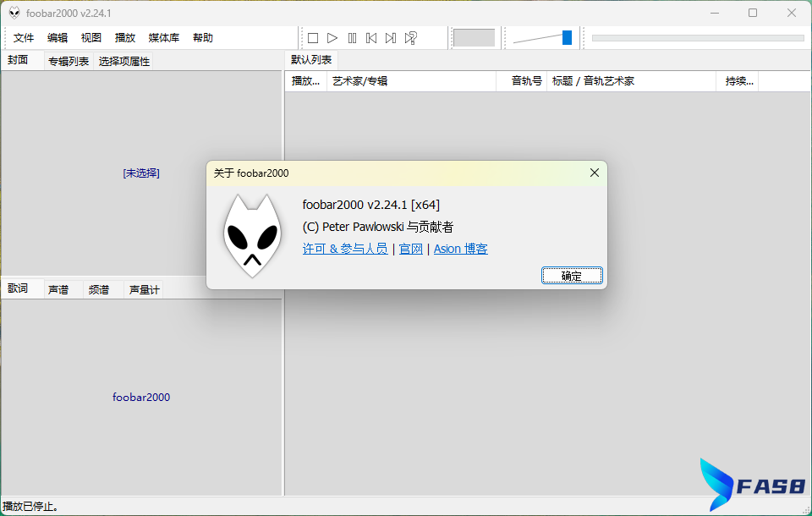Open the 媒体库 menu
The width and height of the screenshot is (812, 516).
(163, 38)
